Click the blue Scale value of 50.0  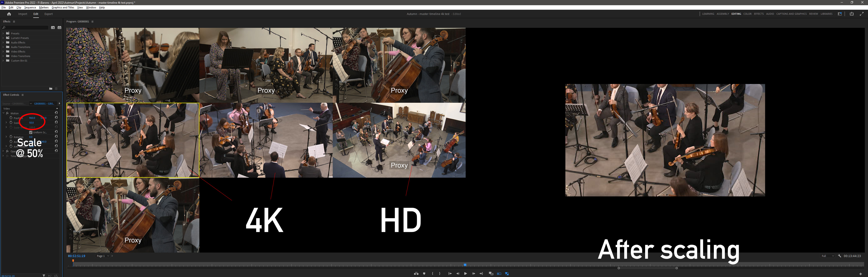(31, 122)
